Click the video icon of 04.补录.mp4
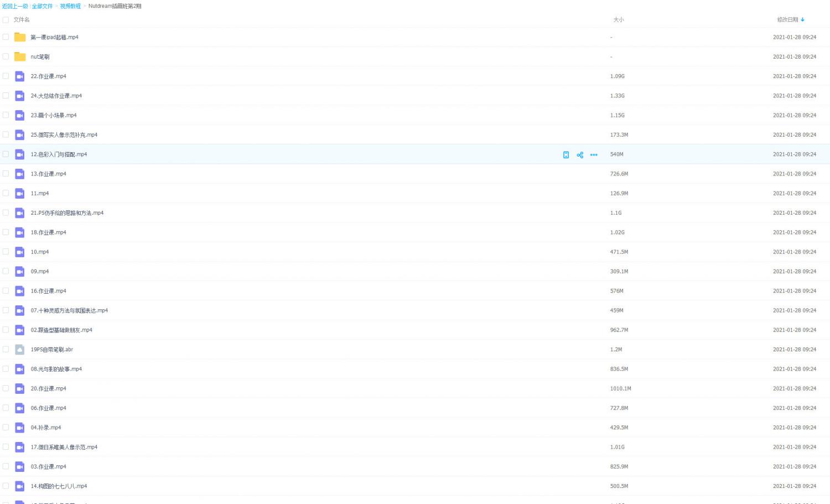Viewport: 830px width, 504px height. click(20, 428)
